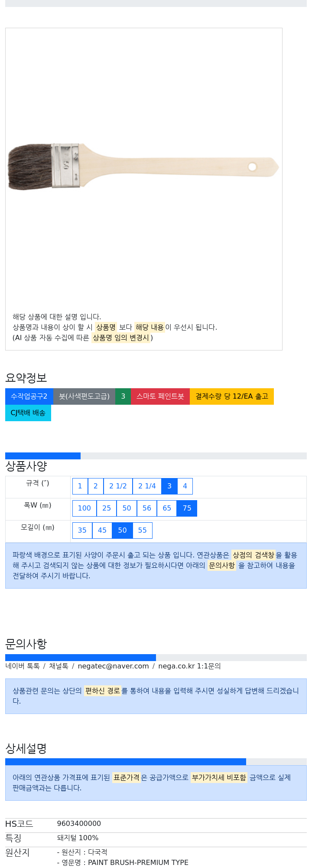This screenshot has width=312, height=868.
Task: Open the nega.co.kr 1:1문의 link
Action: (189, 666)
